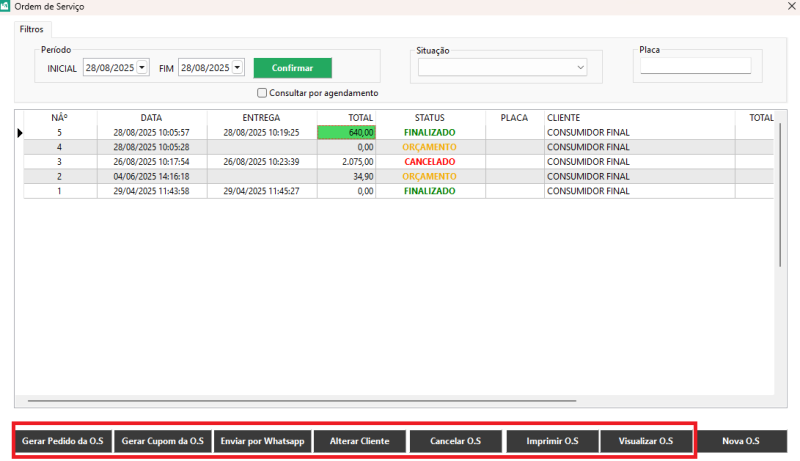Click Gerar Cupom da O.S button

[163, 441]
